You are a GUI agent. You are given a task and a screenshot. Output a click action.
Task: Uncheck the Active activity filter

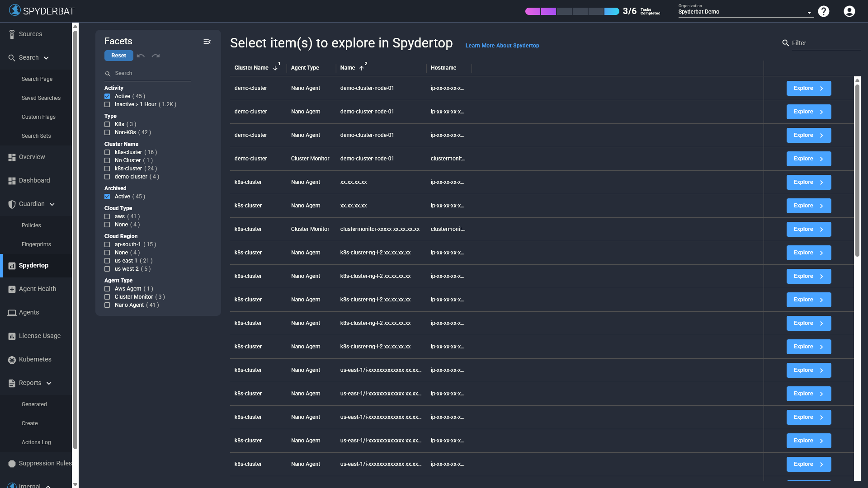(x=107, y=96)
